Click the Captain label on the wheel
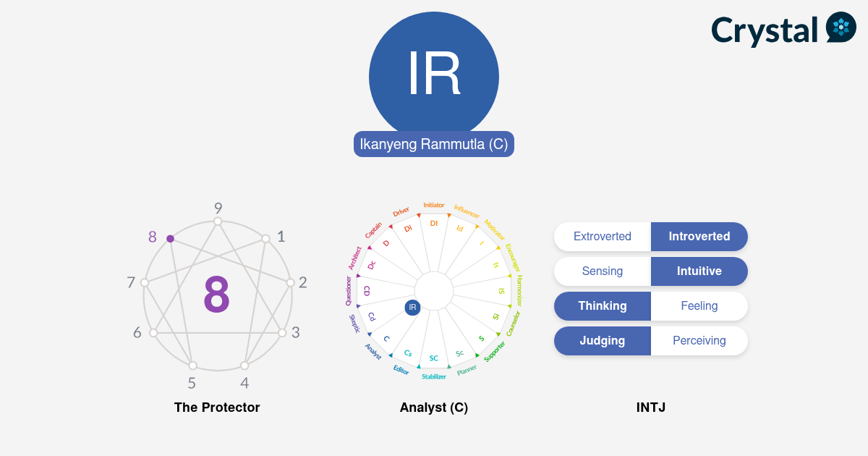 pos(374,230)
